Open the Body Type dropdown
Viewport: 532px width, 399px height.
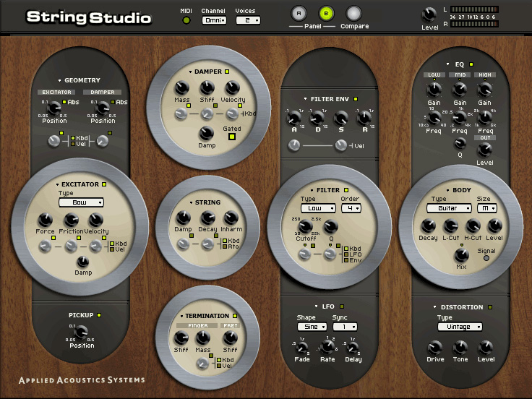coord(449,208)
